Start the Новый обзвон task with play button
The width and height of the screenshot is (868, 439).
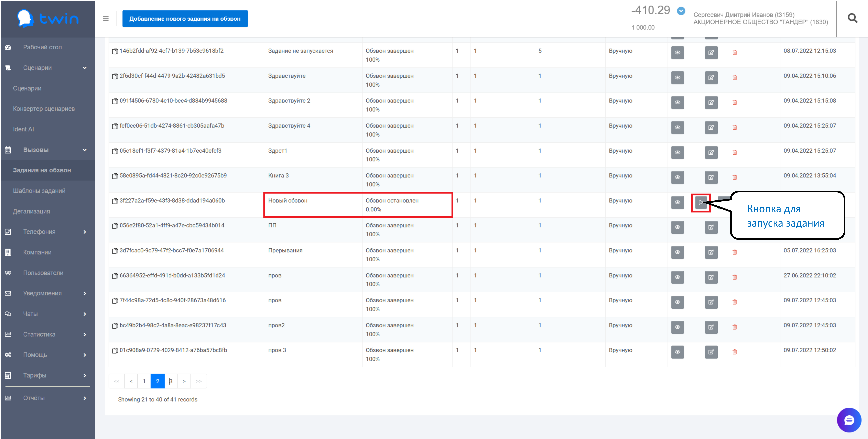point(701,202)
